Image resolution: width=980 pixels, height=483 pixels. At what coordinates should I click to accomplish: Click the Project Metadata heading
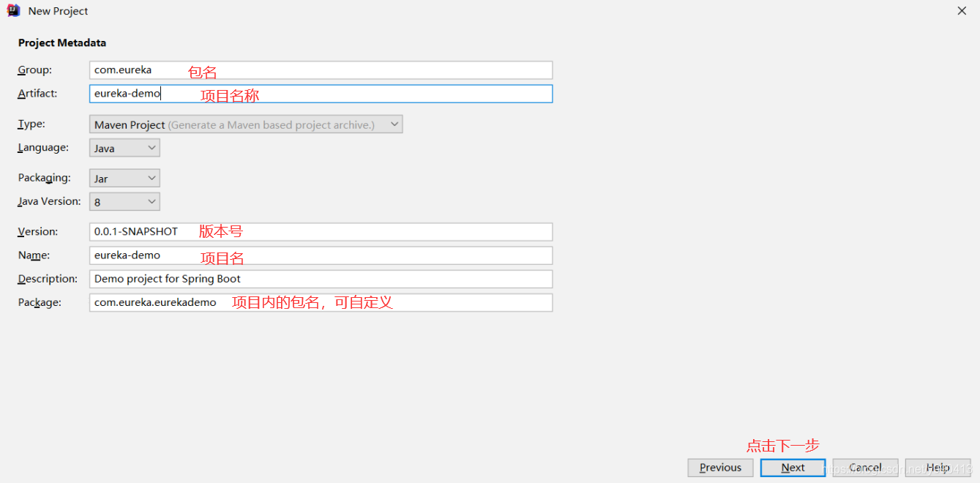[62, 43]
